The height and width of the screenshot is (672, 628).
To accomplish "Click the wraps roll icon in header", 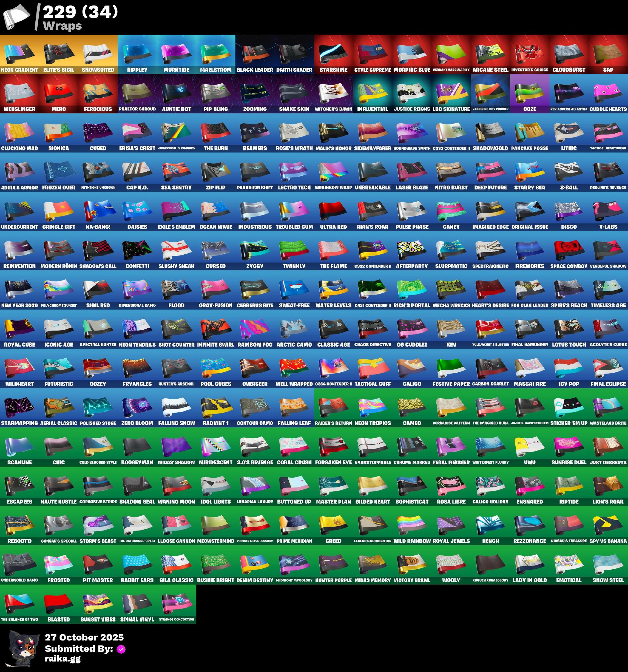I will tap(16, 17).
